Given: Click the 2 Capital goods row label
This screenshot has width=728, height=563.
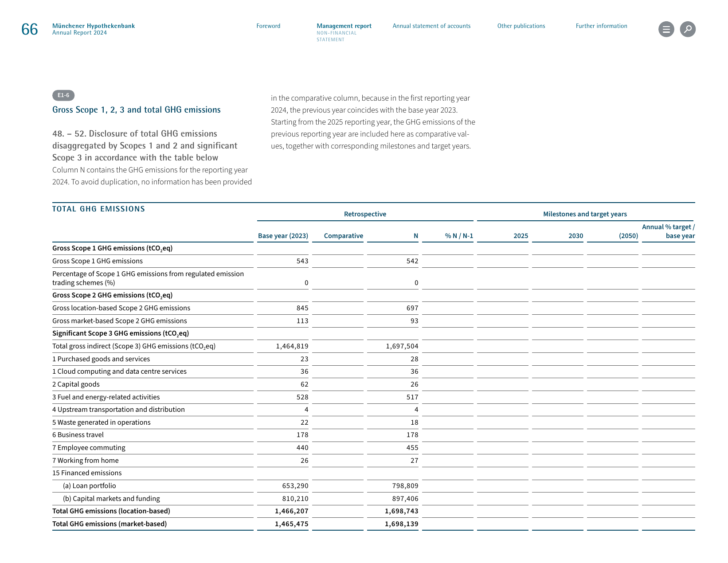Looking at the screenshot, I should (76, 384).
